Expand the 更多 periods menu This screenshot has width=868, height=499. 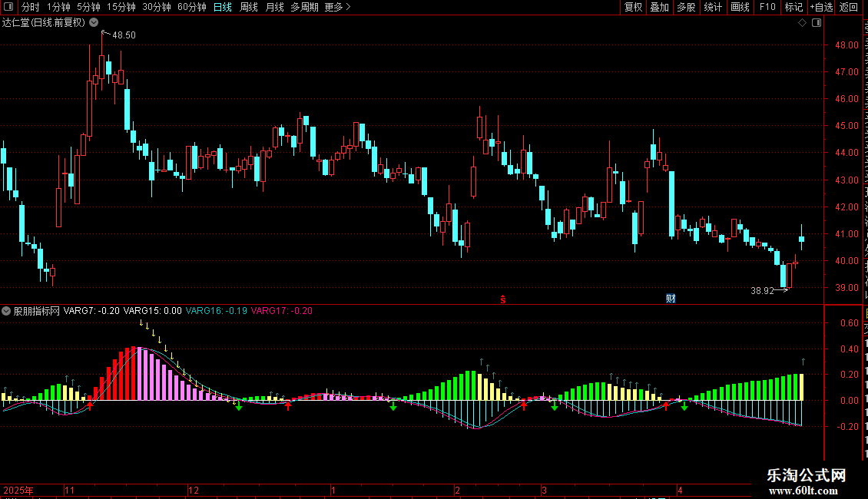pyautogui.click(x=337, y=7)
